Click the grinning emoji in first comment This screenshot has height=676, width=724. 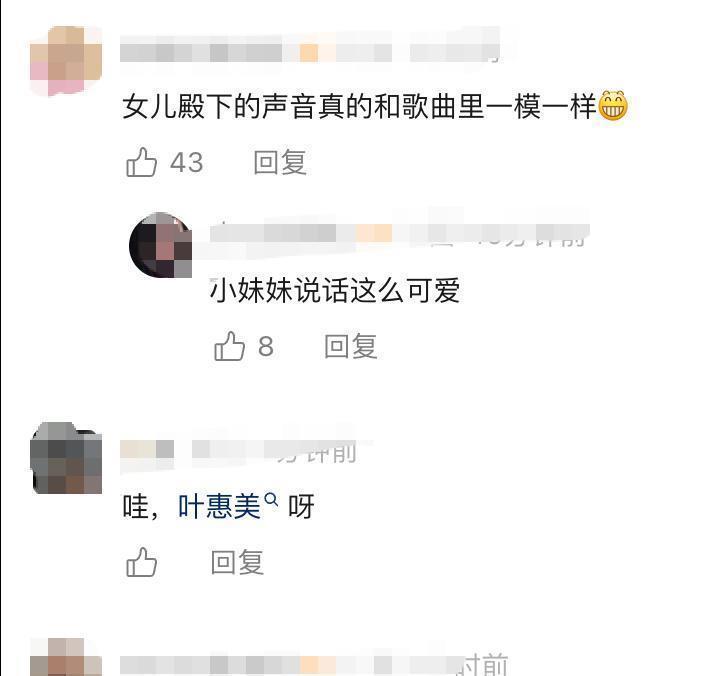click(x=613, y=106)
